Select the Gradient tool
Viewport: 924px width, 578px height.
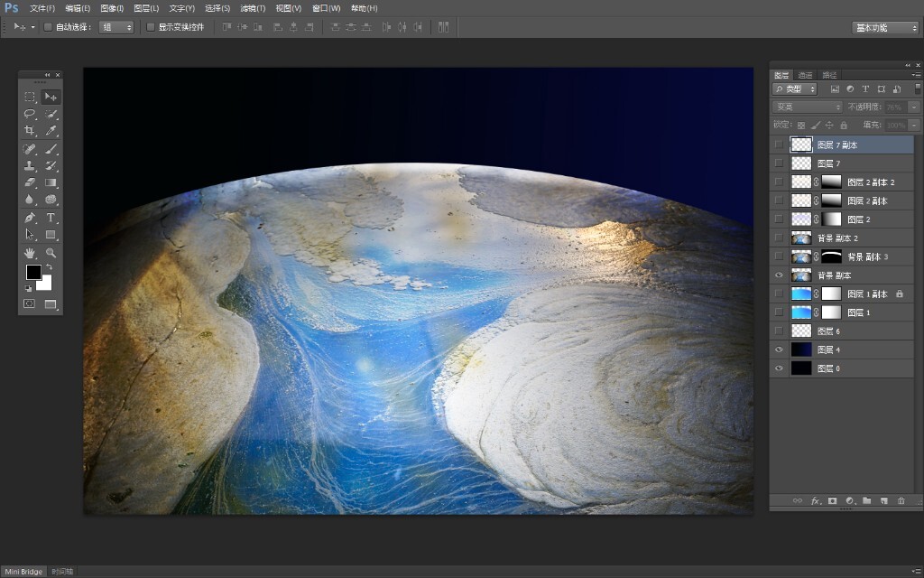[51, 182]
